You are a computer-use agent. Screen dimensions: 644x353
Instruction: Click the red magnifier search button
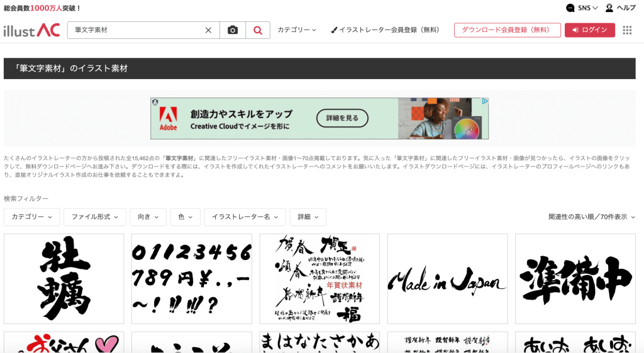257,30
